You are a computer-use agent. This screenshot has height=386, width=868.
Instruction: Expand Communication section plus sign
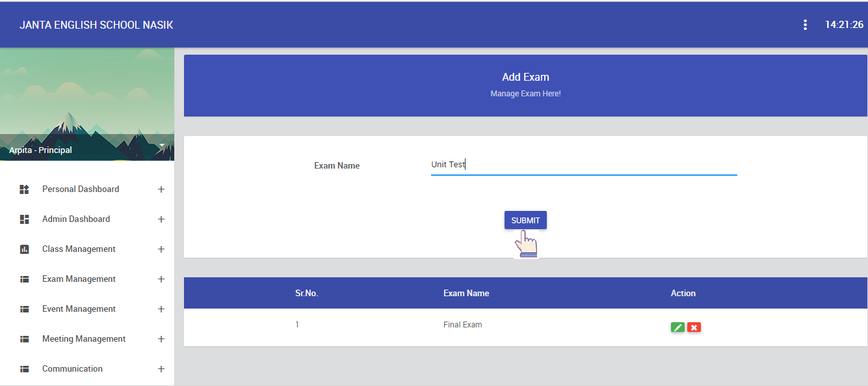point(161,369)
